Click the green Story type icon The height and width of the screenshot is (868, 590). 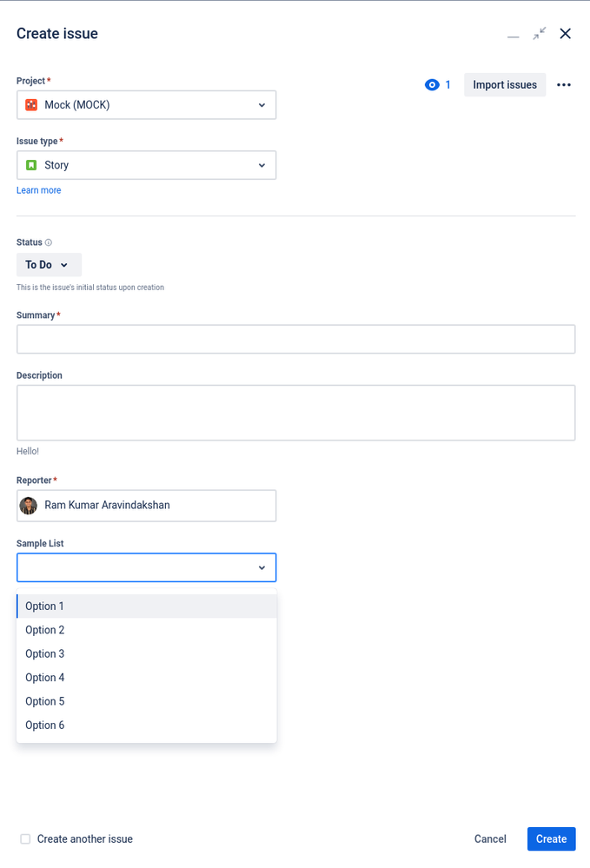point(31,165)
